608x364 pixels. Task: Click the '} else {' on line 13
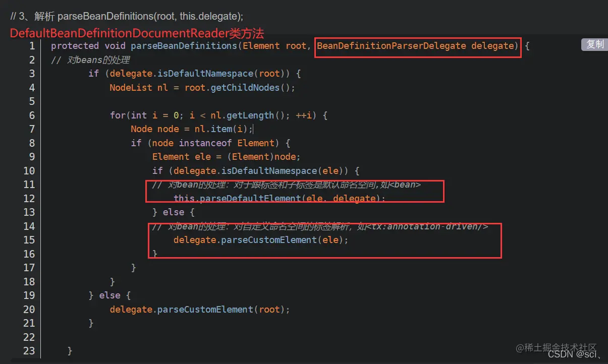tap(174, 212)
